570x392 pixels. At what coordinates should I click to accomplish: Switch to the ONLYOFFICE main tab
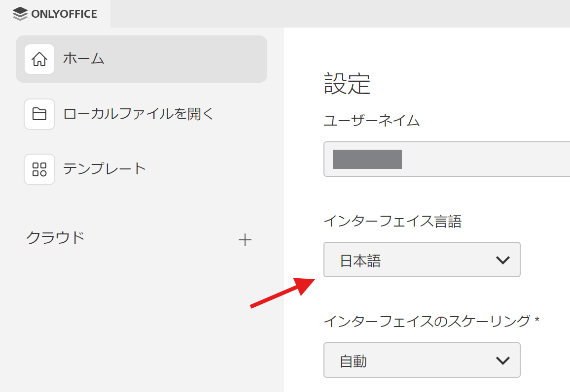click(x=55, y=14)
